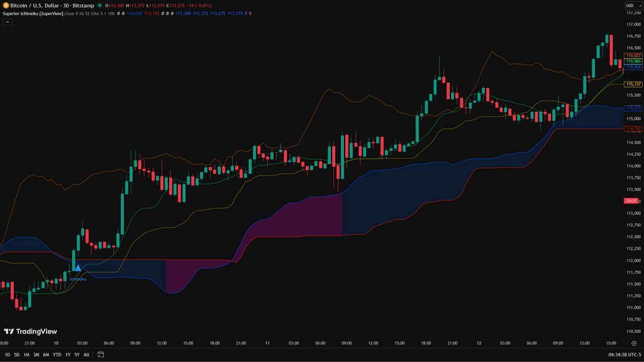The height and width of the screenshot is (362, 644).
Task: Select the 1D time range
Action: [x=8, y=354]
